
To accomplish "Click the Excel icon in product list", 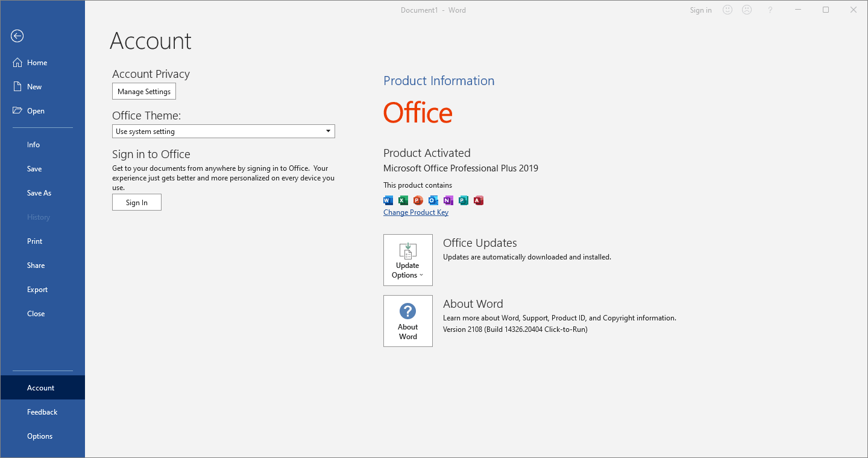I will (403, 200).
